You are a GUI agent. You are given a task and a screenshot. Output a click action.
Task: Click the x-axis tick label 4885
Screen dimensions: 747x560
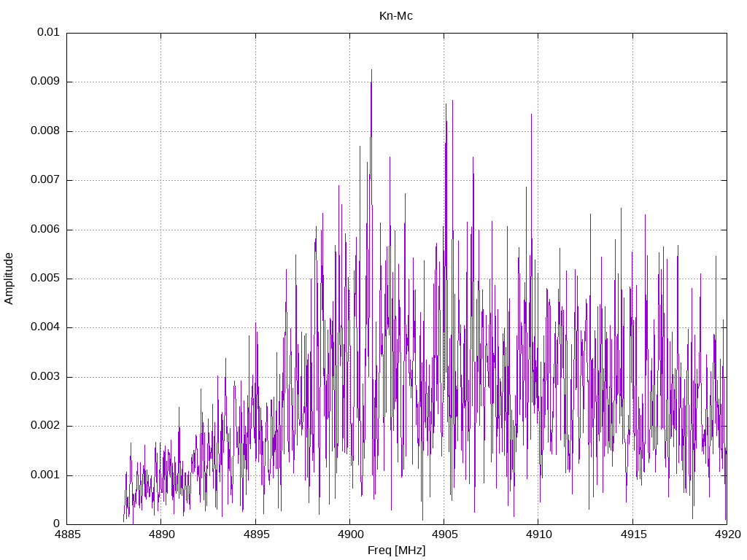tap(68, 534)
